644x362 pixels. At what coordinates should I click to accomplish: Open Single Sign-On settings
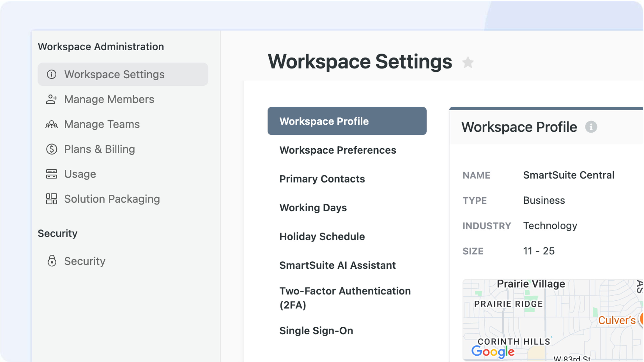pos(316,331)
